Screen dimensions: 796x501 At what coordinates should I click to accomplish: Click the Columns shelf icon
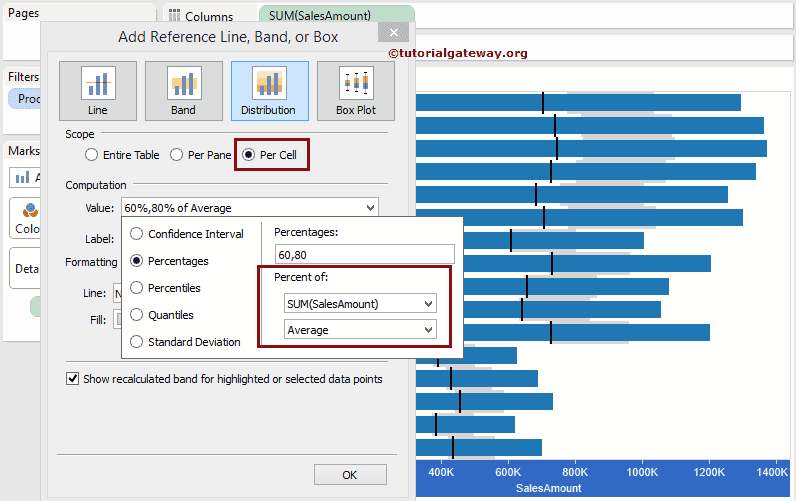coord(174,16)
